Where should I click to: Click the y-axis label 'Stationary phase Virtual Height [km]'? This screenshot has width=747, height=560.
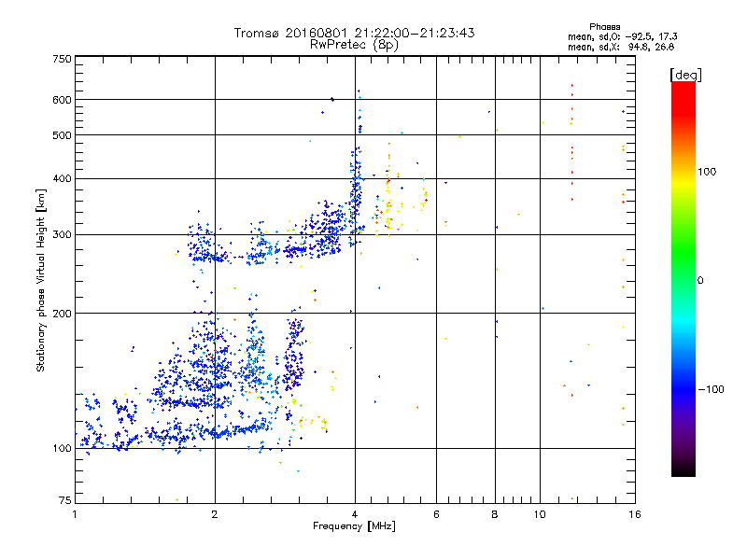(x=40, y=280)
